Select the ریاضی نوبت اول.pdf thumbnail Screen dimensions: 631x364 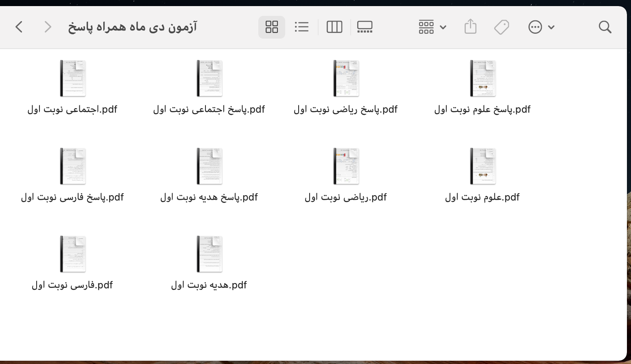point(346,166)
